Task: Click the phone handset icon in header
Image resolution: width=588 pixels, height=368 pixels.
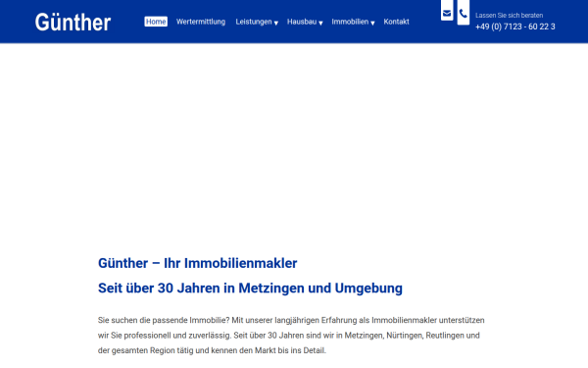Action: tap(464, 14)
